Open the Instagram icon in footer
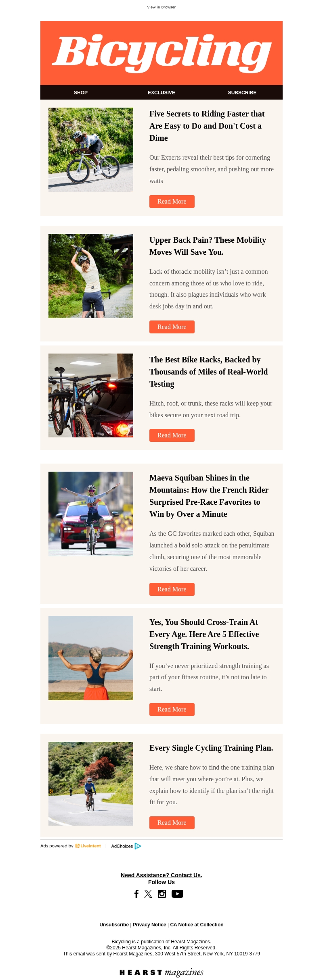The width and height of the screenshot is (323, 980). (x=162, y=894)
